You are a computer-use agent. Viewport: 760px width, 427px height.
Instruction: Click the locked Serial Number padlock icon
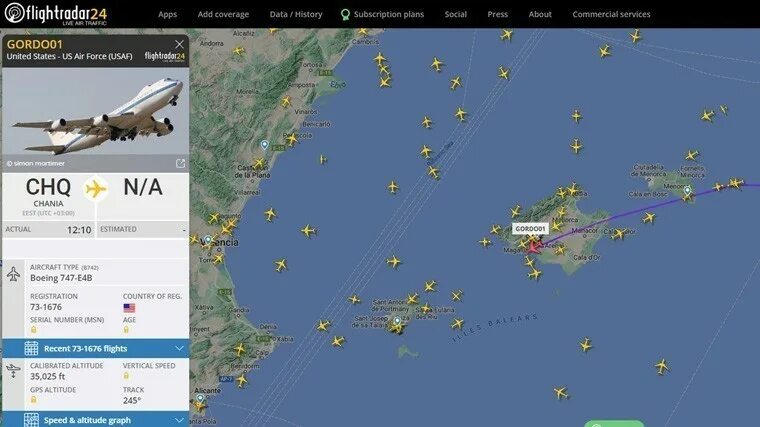(33, 330)
